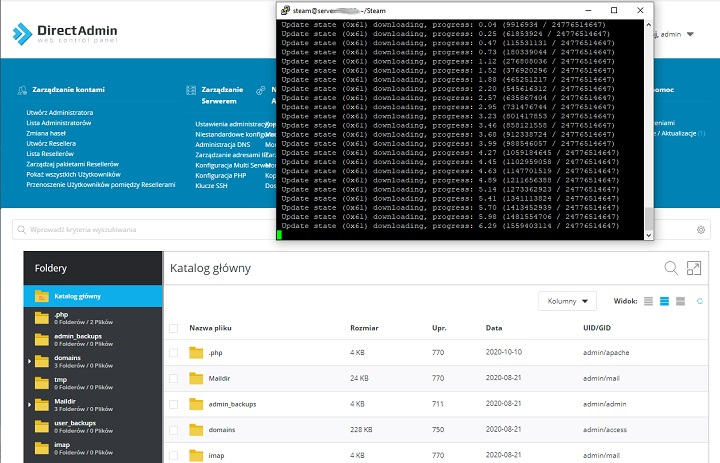Open the Utwórz Administratora link
720x463 pixels.
[60, 112]
